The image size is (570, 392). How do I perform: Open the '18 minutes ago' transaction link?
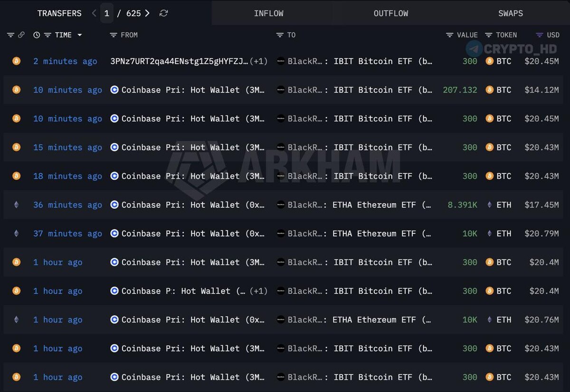pyautogui.click(x=67, y=176)
